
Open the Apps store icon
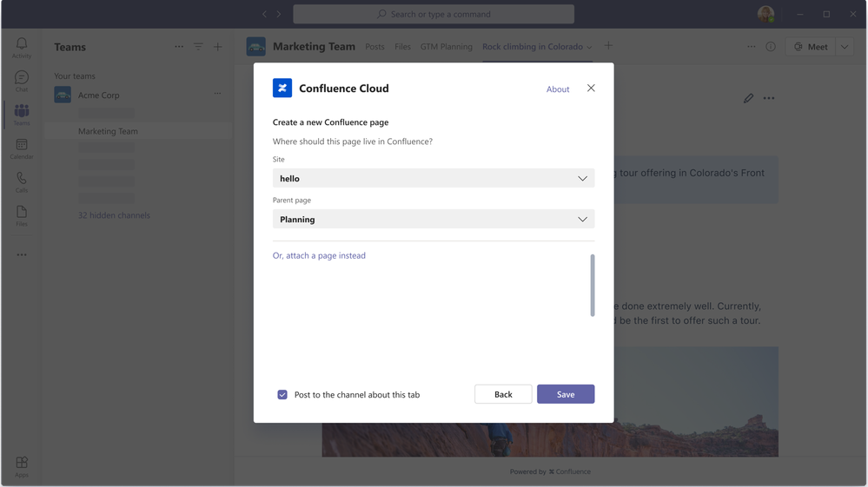[22, 466]
